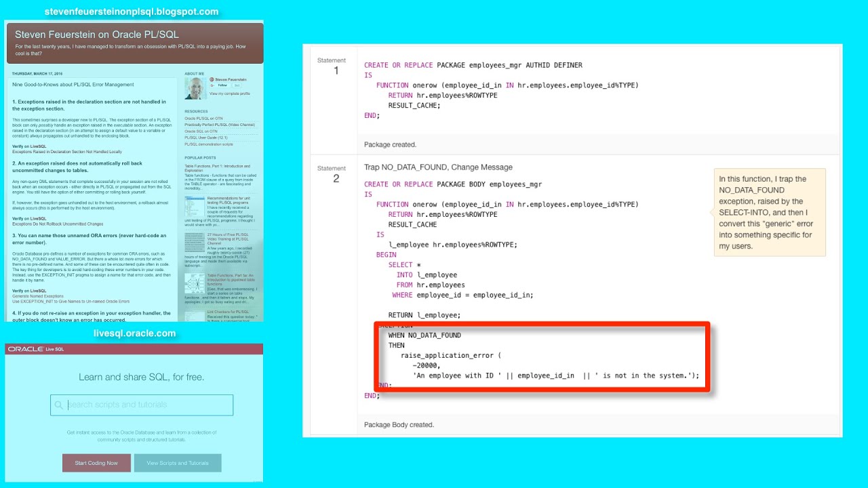Open the 'PL/SQL demonstration scripts' link
Image resolution: width=868 pixels, height=488 pixels.
click(x=208, y=144)
